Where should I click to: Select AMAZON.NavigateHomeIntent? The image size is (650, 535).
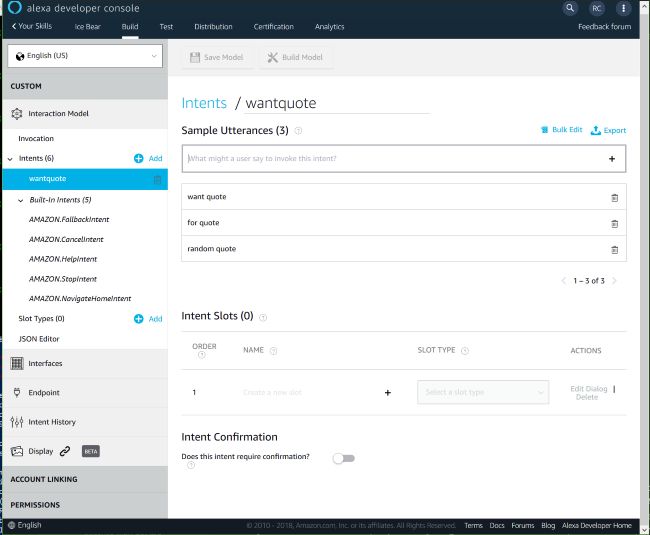[80, 298]
